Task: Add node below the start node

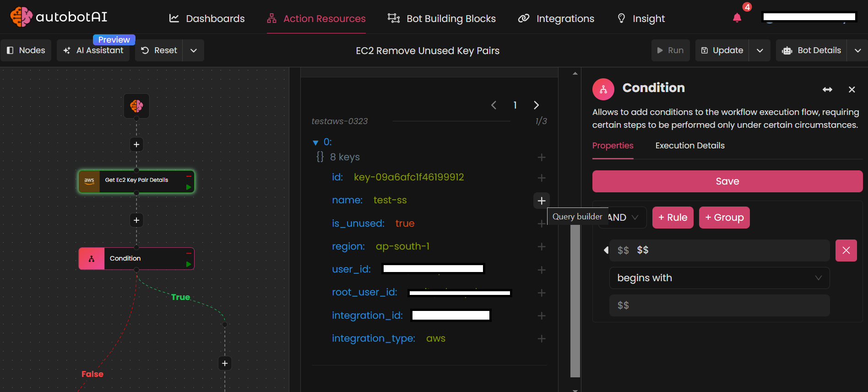Action: [x=136, y=145]
